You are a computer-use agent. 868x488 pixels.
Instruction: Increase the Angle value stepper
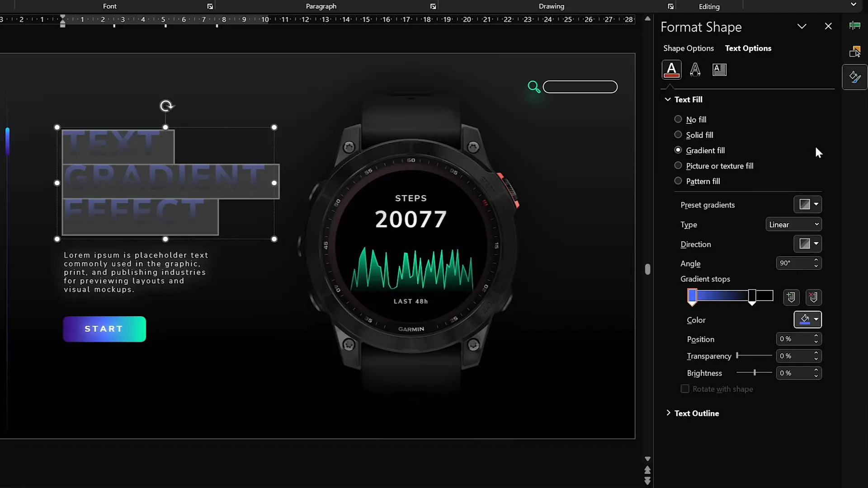(x=816, y=260)
